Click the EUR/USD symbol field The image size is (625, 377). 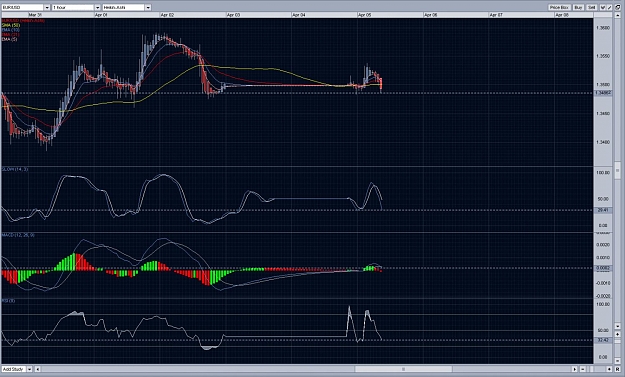coord(22,8)
